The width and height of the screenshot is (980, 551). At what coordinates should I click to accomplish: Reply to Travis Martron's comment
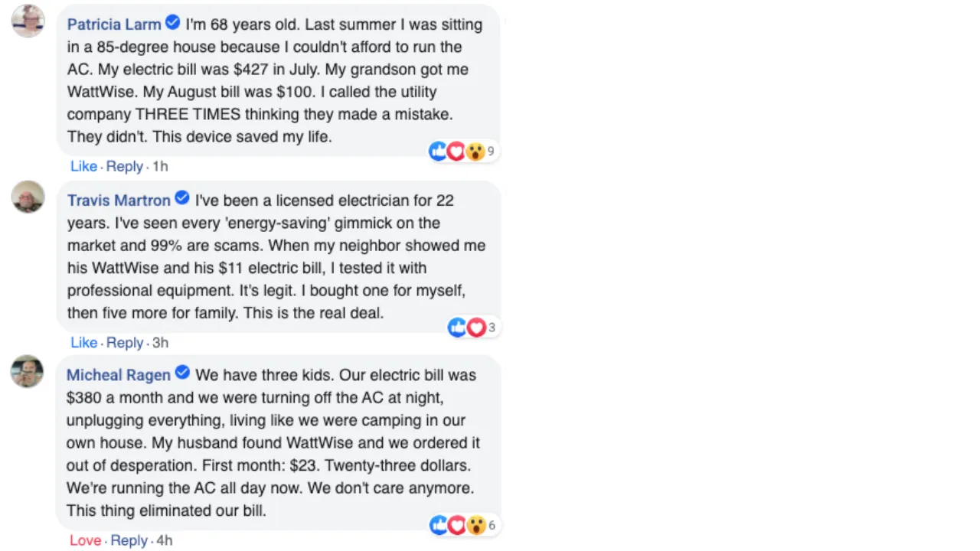[124, 342]
